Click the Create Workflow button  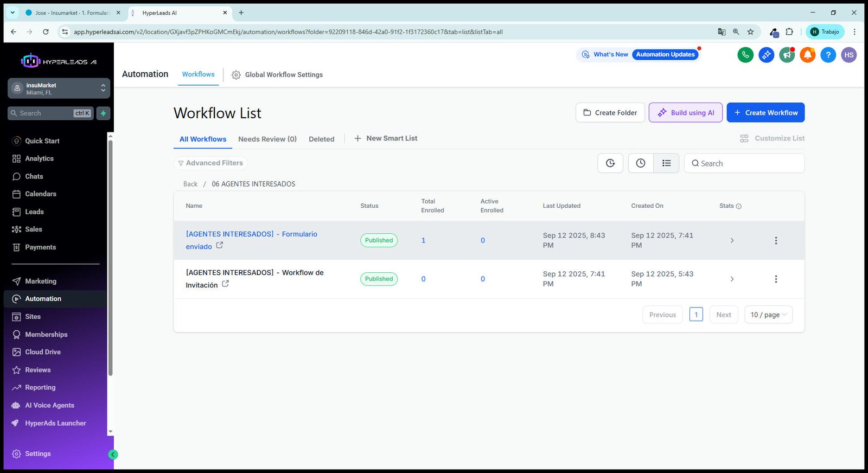click(765, 112)
